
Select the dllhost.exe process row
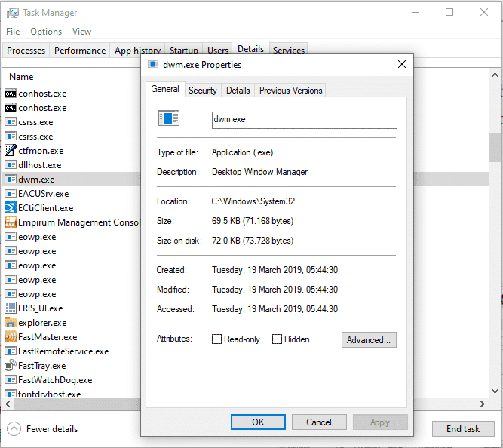[71, 164]
